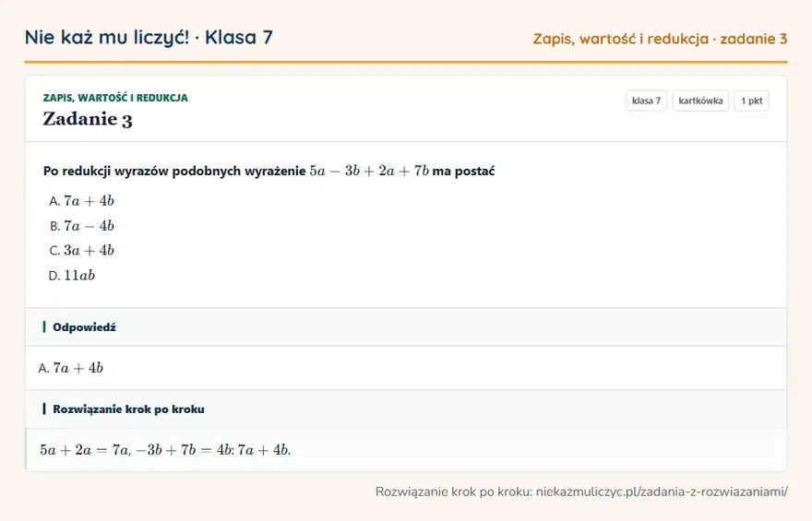Click the '1 pkt' tag
The image size is (812, 521).
[751, 101]
